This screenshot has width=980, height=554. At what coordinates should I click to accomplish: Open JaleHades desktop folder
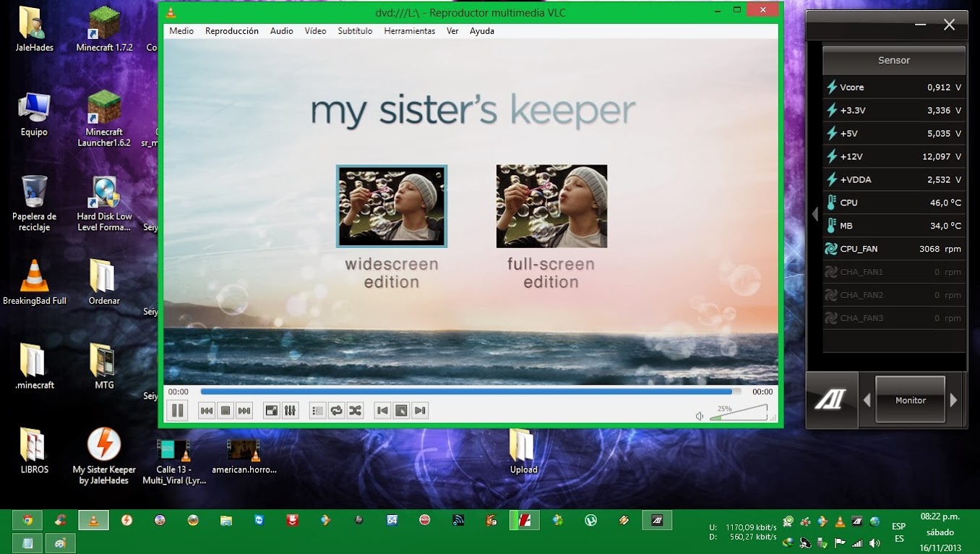(33, 29)
